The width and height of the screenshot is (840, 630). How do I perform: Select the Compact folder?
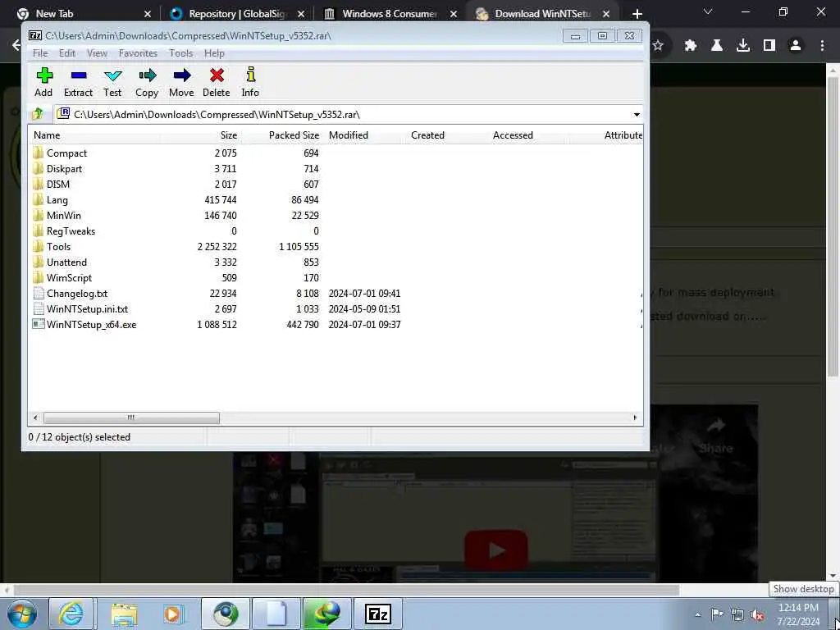coord(66,153)
